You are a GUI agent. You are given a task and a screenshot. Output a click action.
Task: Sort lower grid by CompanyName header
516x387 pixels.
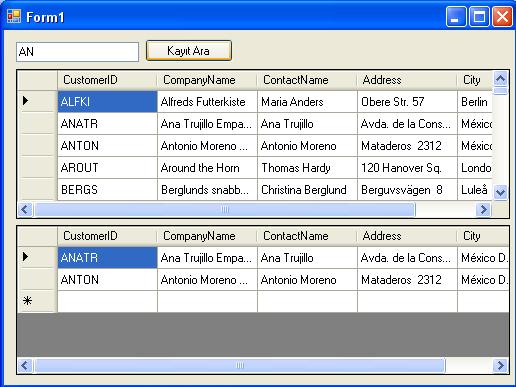point(207,236)
